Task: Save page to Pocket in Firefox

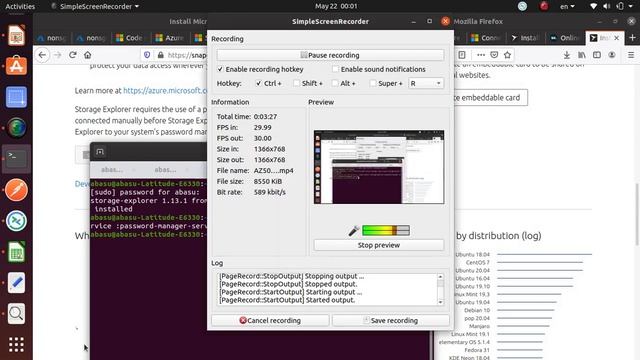Action: click(x=494, y=55)
